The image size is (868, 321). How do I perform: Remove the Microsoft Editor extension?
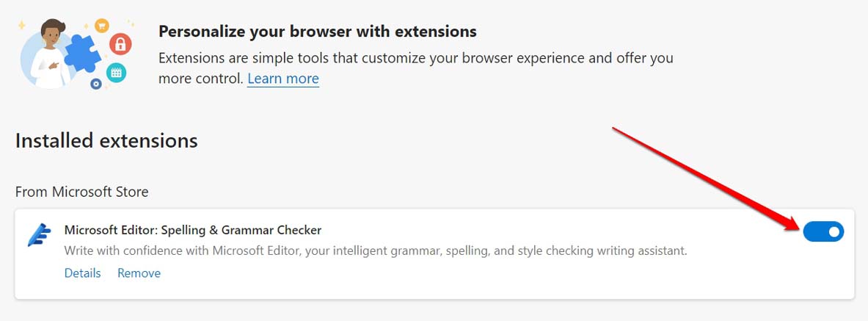pyautogui.click(x=139, y=273)
